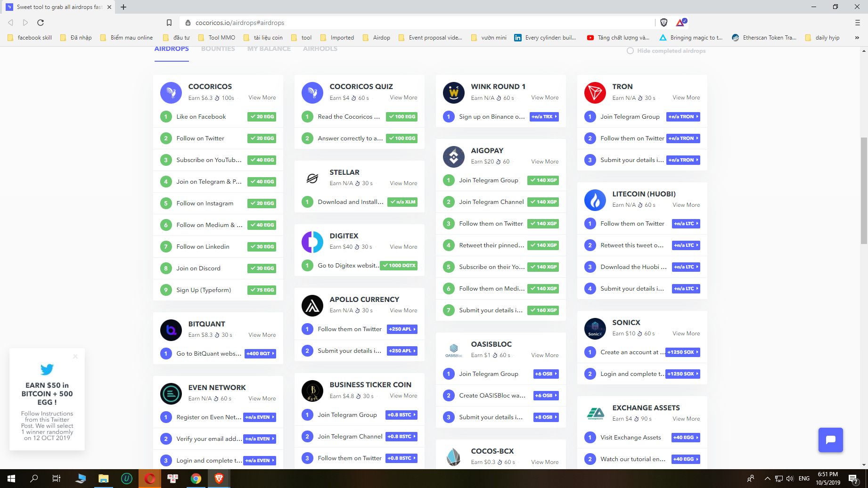
Task: Open the Airhodls tab
Action: 320,49
